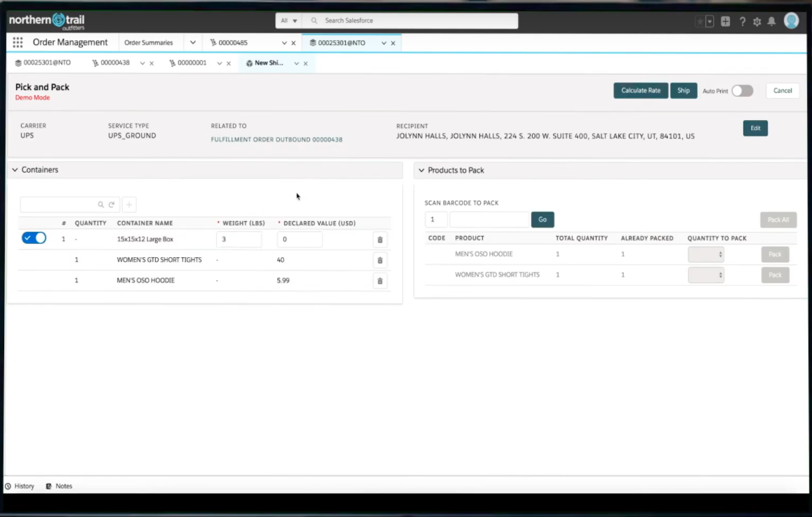Select the 00025301@NTO subtab
This screenshot has width=812, height=517.
[43, 63]
